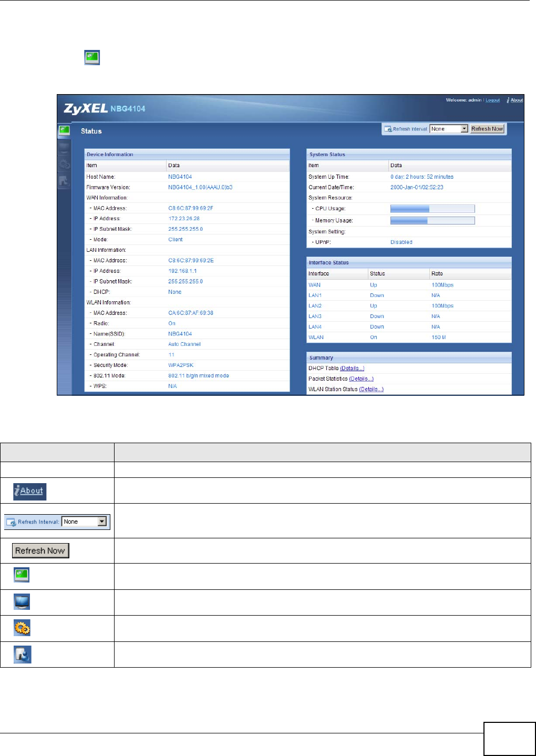
Task: Click the refresh icon beside Refresh Interval in router header
Action: pos(388,129)
